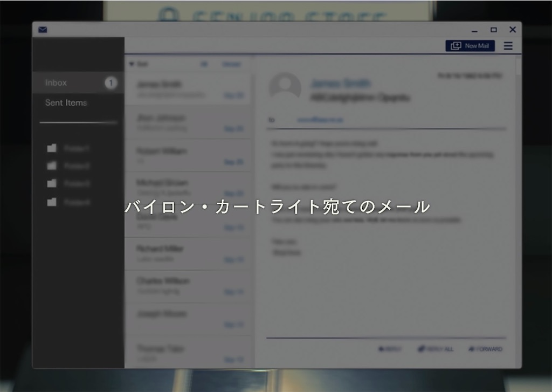Open the Joseph Moore email
The image size is (552, 392).
pyautogui.click(x=188, y=319)
